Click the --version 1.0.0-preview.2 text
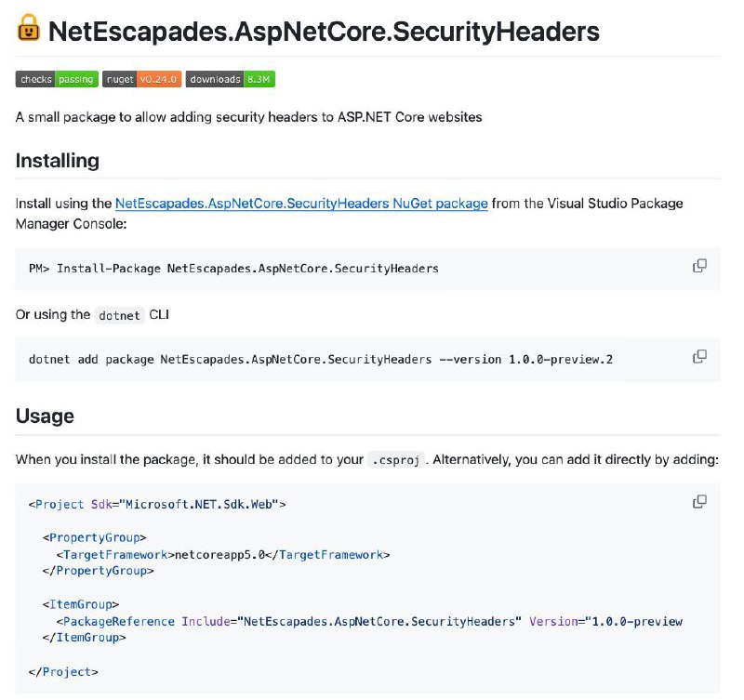Screen dimensions: 744x700 click(525, 360)
